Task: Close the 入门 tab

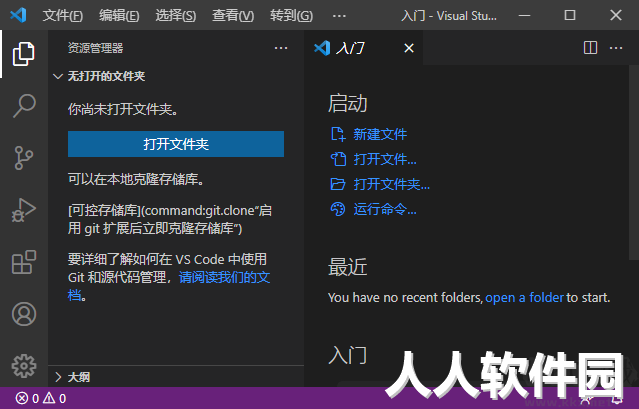Action: pyautogui.click(x=409, y=48)
